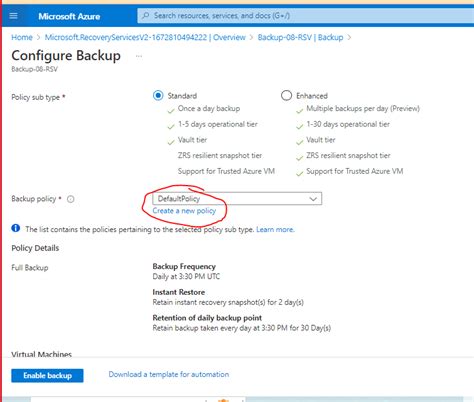The image size is (474, 402).
Task: Click the 'Instant Restore' heading
Action: pos(179,292)
